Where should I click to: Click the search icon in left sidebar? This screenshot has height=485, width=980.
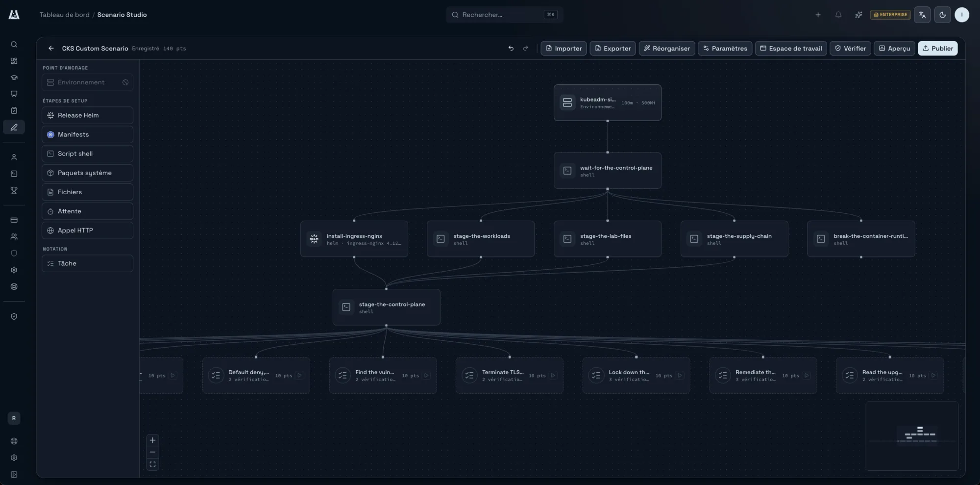click(x=14, y=45)
